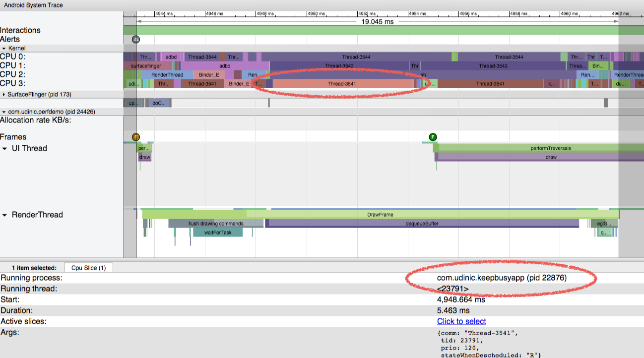Screen dimensions: 644x358
Task: Expand the SurfaceFlinger (pid 173) section
Action: [x=4, y=94]
